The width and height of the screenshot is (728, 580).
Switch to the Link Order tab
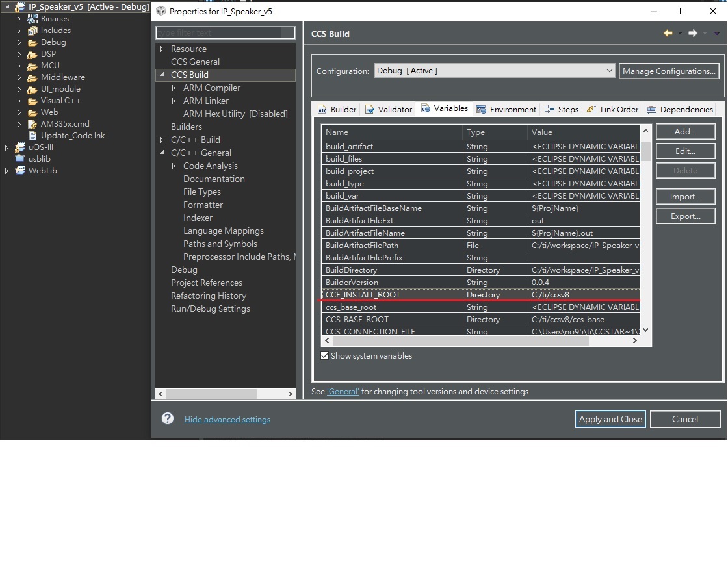[x=612, y=110]
